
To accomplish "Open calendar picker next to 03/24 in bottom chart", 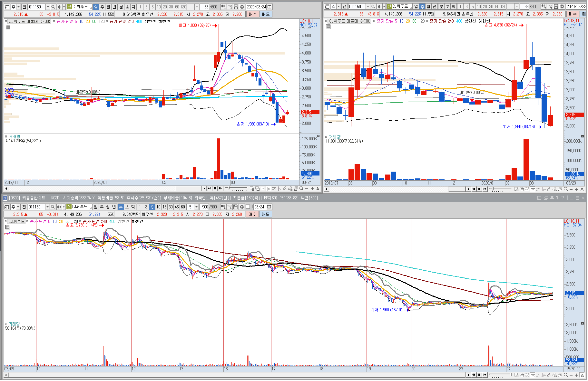I will pos(269,207).
